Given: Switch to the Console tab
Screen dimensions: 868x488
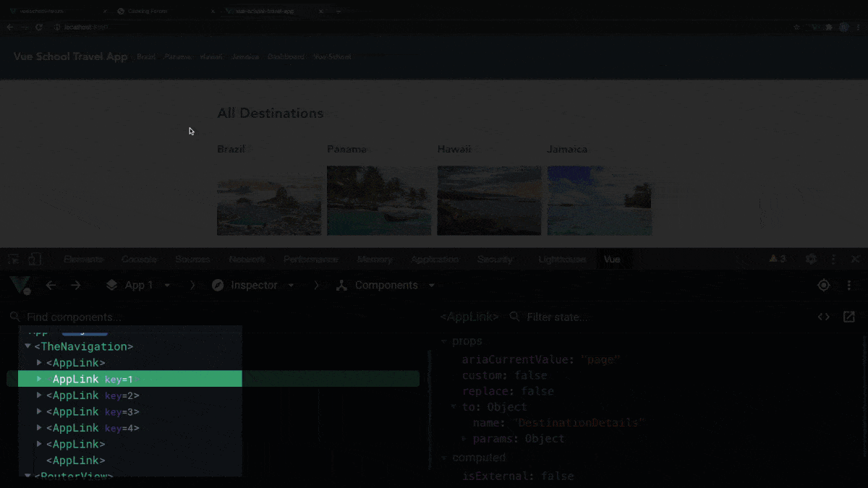Looking at the screenshot, I should (x=139, y=258).
